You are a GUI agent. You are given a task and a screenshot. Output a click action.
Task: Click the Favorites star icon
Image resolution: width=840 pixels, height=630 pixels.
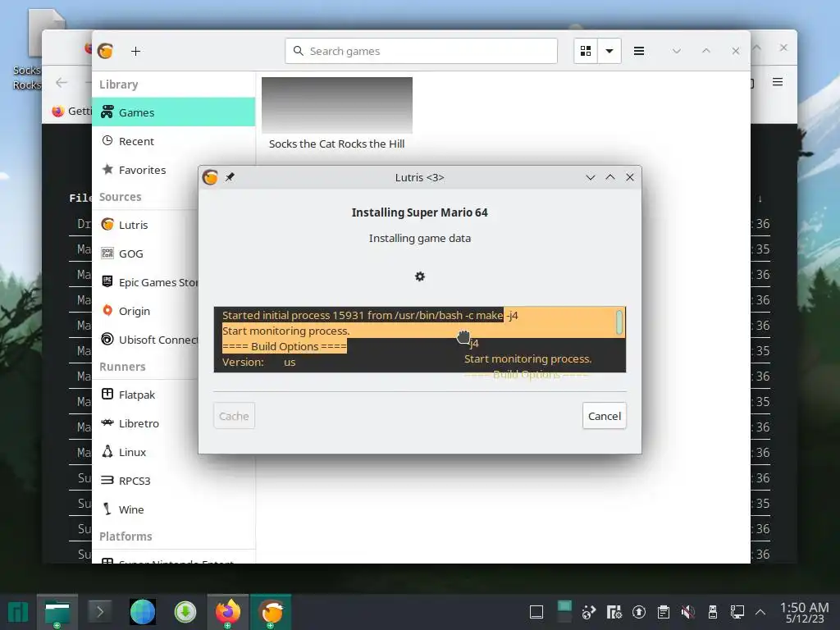[107, 169]
